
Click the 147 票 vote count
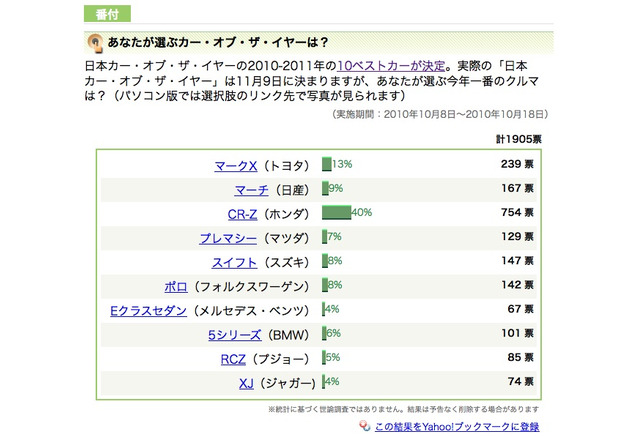coord(517,261)
